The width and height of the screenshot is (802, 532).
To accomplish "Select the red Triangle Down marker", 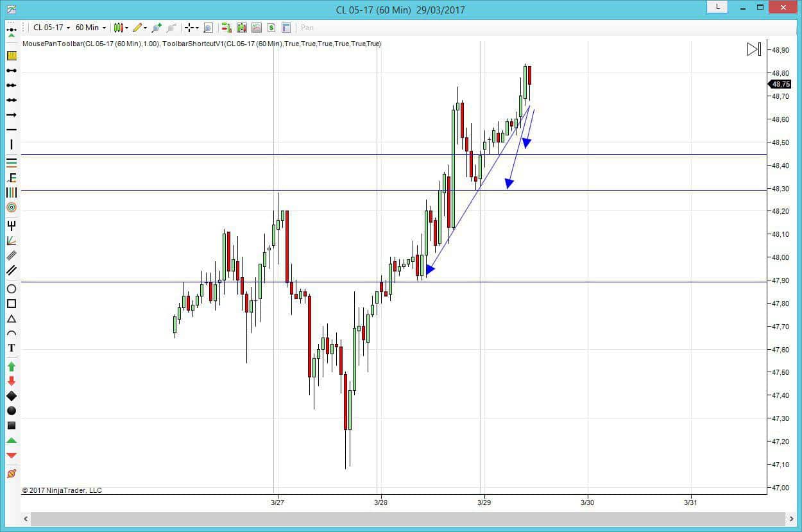I will pyautogui.click(x=12, y=455).
